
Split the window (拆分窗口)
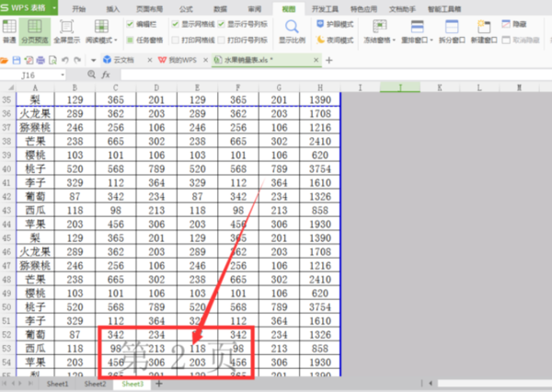pyautogui.click(x=452, y=31)
